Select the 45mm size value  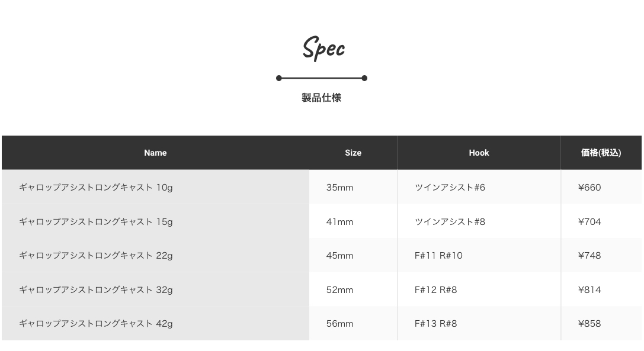tap(339, 256)
